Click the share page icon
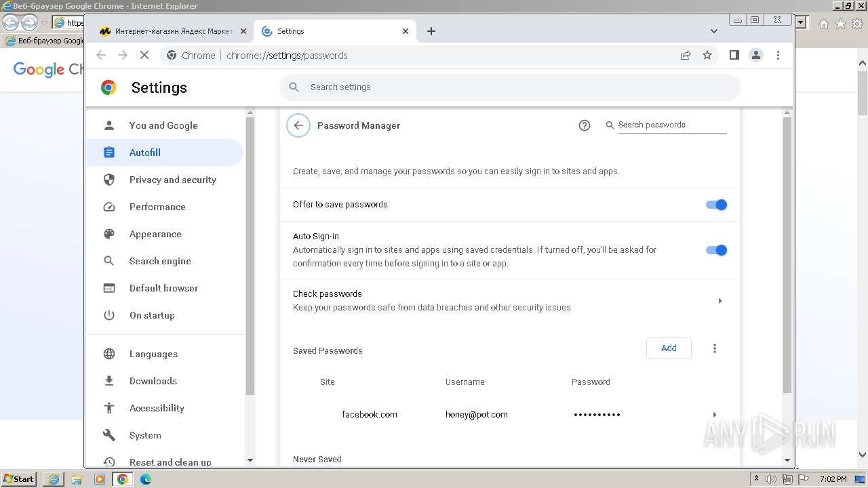The image size is (868, 488). [x=686, y=56]
